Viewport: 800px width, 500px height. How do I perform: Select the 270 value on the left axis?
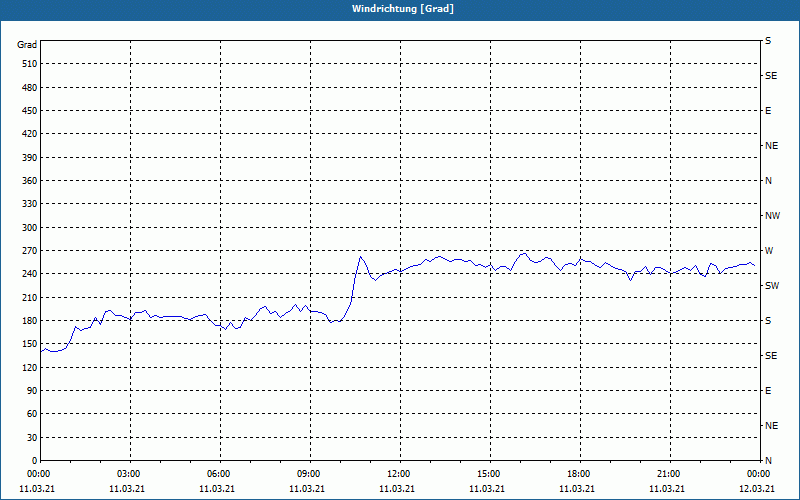pyautogui.click(x=30, y=251)
